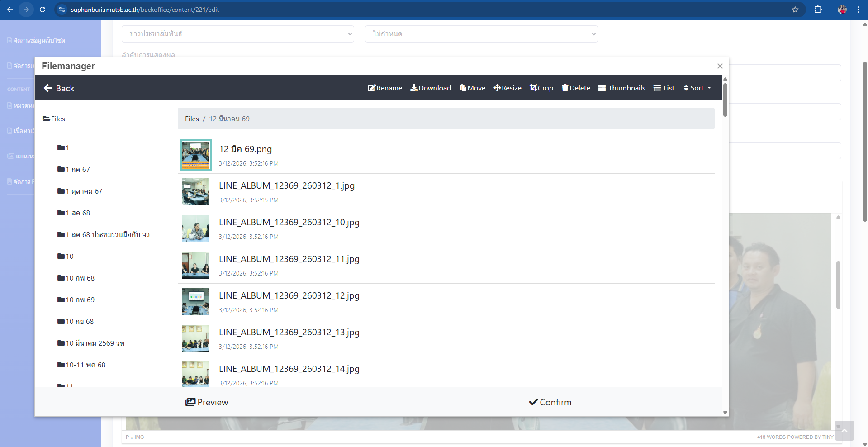Image resolution: width=868 pixels, height=447 pixels.
Task: Open the 1 ตุลาคม 67 folder
Action: point(84,191)
